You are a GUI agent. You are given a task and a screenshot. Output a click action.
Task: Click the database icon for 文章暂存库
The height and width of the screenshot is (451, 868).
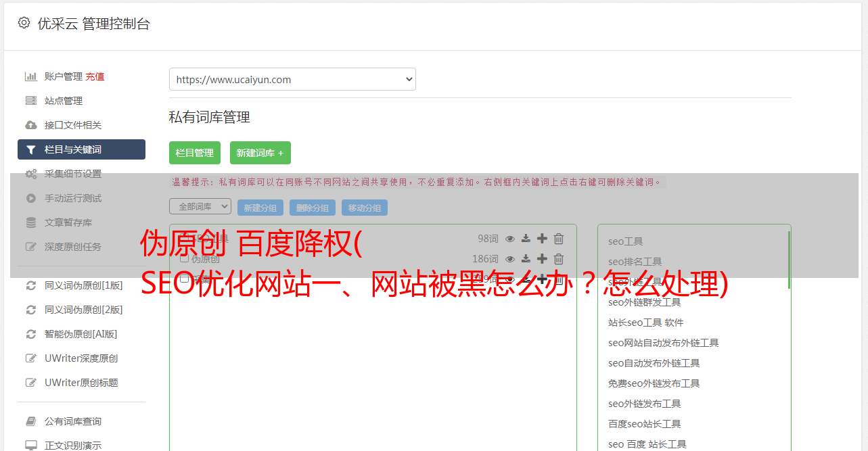[31, 222]
